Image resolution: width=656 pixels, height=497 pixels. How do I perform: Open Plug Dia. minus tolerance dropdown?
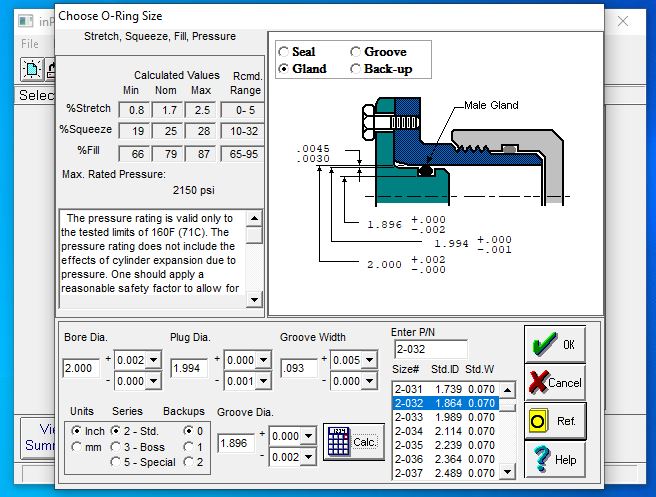pos(264,381)
